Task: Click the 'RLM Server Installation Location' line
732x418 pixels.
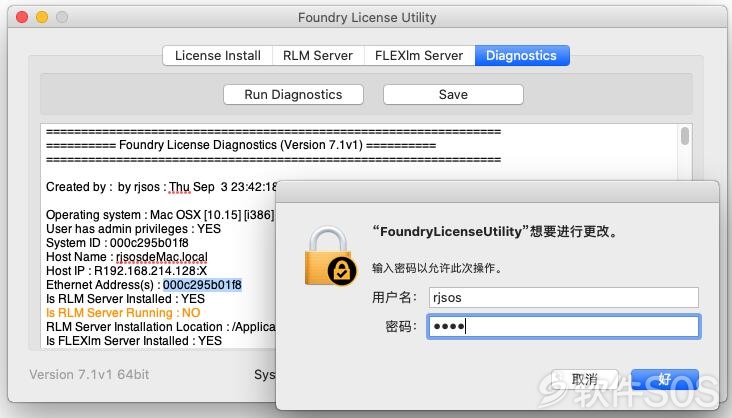Action: 161,327
